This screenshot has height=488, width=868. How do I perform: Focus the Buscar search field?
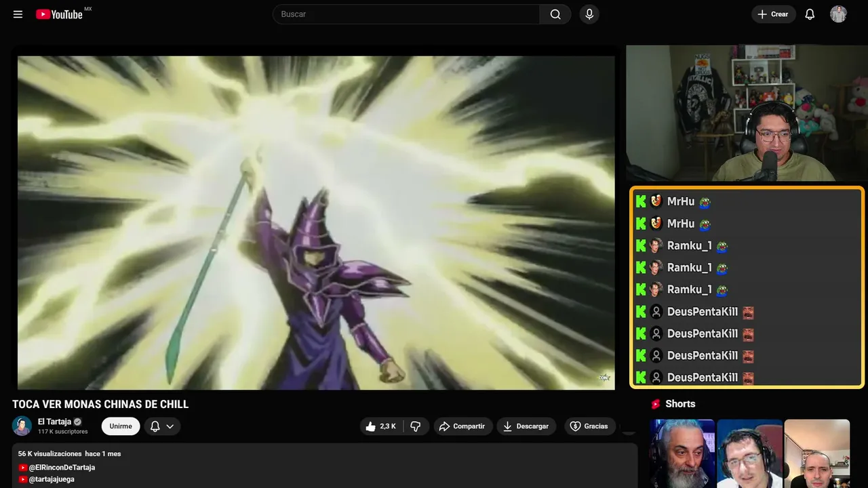click(406, 14)
